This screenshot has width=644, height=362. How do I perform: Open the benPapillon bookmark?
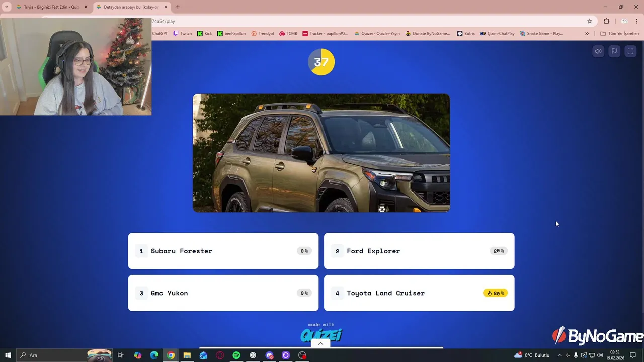click(x=231, y=34)
